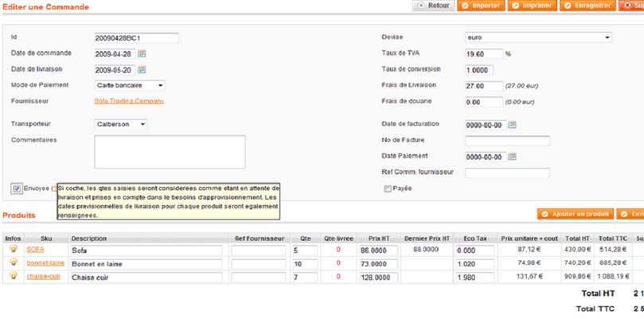
Task: Click Ajouter un produit button
Action: pos(575,215)
